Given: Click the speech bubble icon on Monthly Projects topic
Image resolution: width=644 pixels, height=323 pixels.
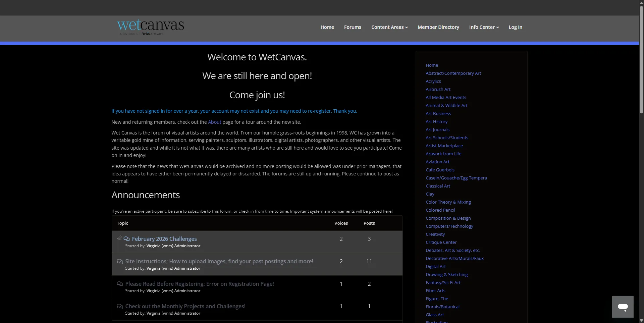Looking at the screenshot, I should (120, 306).
